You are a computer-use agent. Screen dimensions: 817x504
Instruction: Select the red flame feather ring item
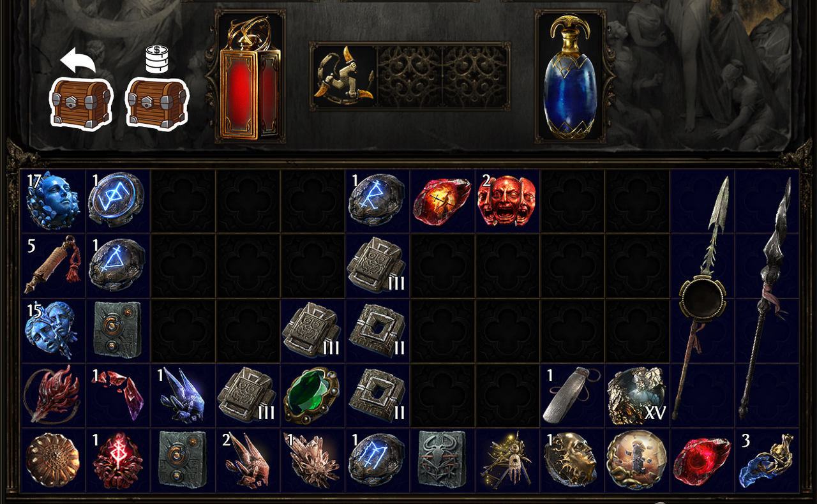click(x=53, y=396)
